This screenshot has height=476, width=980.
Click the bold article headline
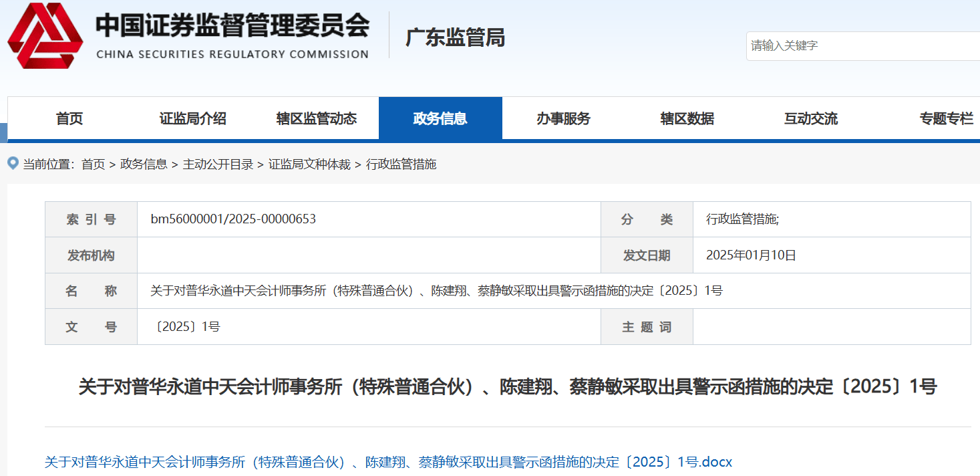[x=508, y=386]
